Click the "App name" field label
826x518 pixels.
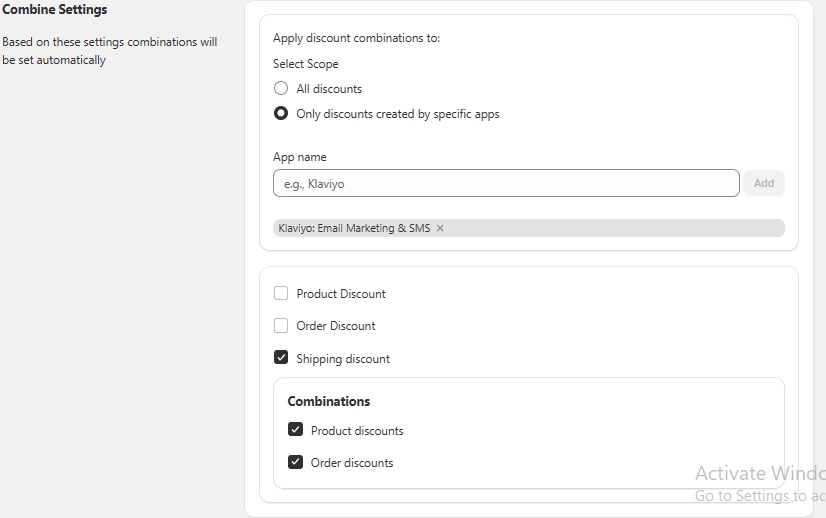pyautogui.click(x=299, y=157)
